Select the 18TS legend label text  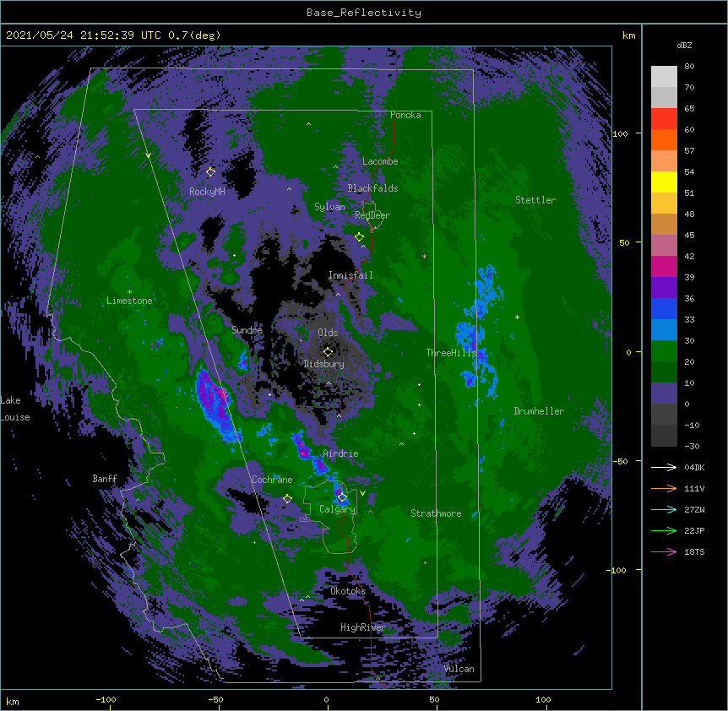click(694, 551)
